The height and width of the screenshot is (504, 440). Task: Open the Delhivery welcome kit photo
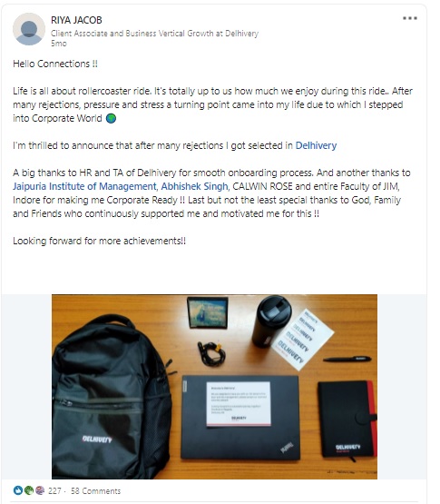pos(214,387)
